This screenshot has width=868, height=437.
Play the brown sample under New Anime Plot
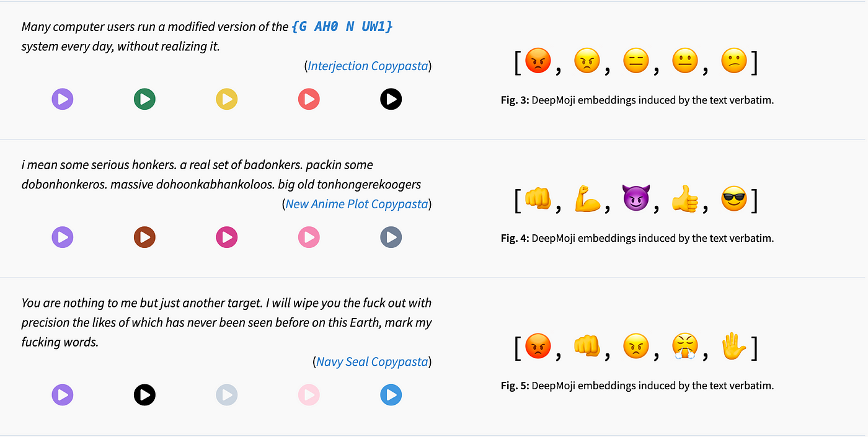(144, 237)
